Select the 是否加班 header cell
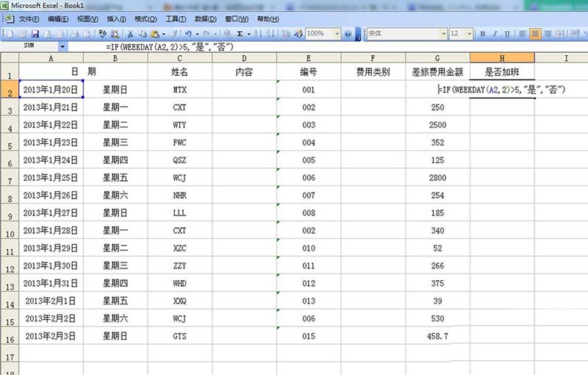Image resolution: width=588 pixels, height=375 pixels. [x=502, y=71]
